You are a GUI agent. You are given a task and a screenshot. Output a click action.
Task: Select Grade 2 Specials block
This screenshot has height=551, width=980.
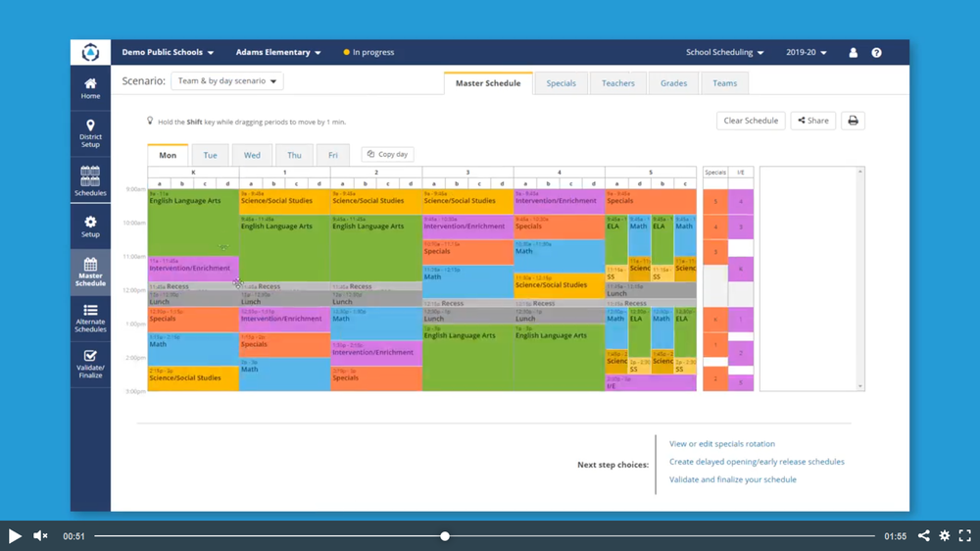point(376,378)
